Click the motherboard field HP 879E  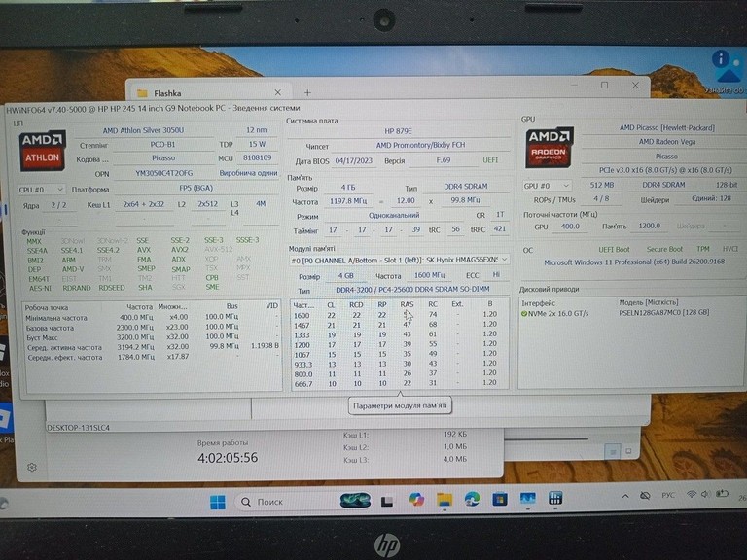pyautogui.click(x=398, y=130)
